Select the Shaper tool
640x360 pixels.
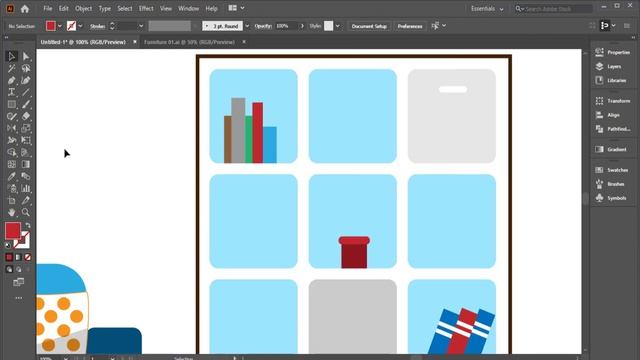11,116
